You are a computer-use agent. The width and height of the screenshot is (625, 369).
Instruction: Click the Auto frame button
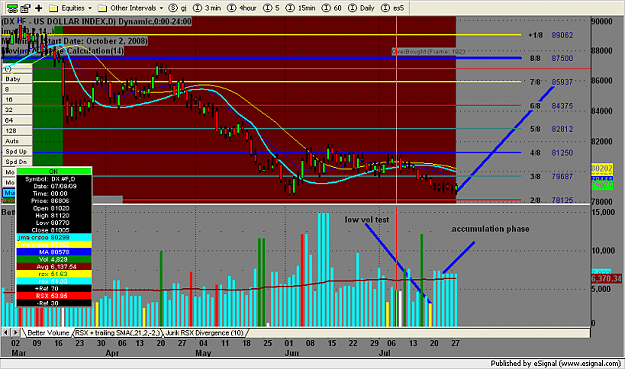click(18, 141)
